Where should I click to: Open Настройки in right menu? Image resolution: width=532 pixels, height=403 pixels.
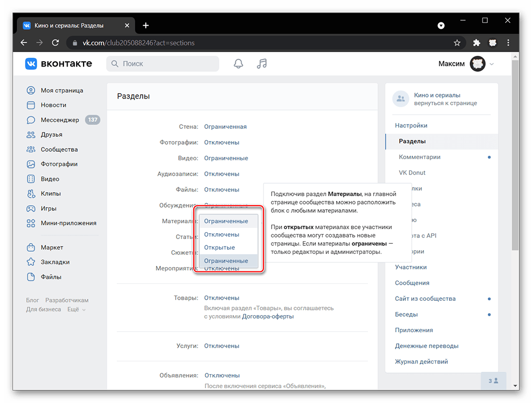coord(411,126)
